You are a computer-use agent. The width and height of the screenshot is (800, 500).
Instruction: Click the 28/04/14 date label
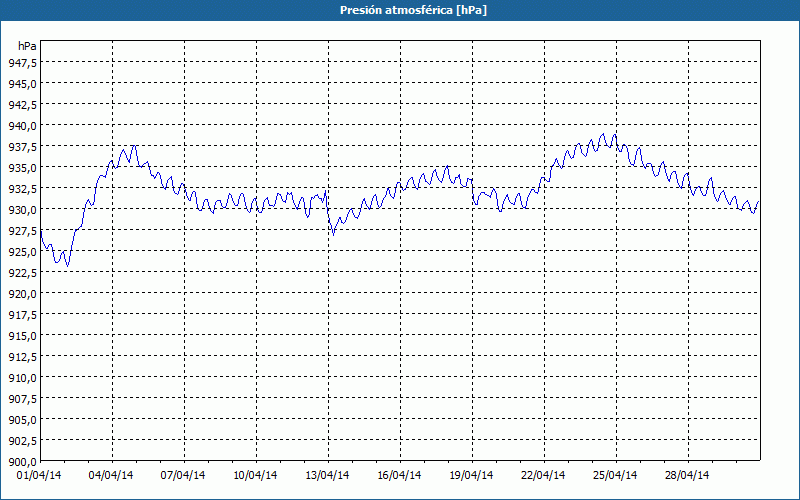[x=687, y=476]
